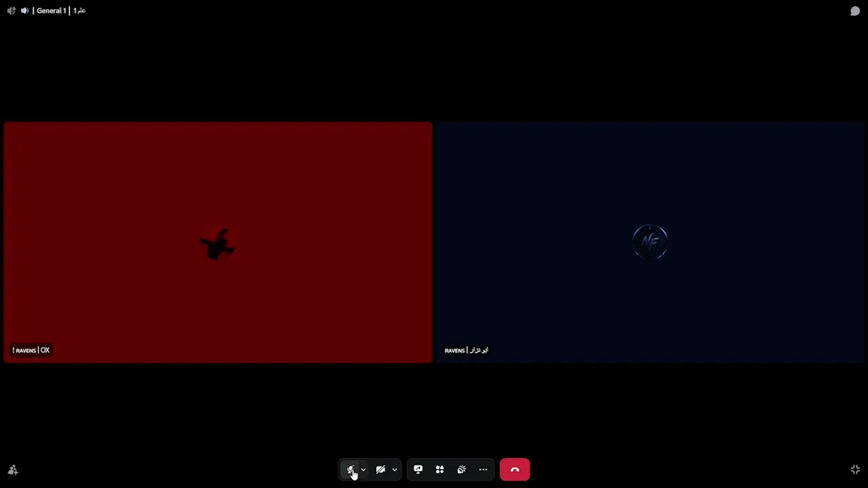868x488 pixels.
Task: Mute the microphone in the call bar
Action: pos(351,470)
